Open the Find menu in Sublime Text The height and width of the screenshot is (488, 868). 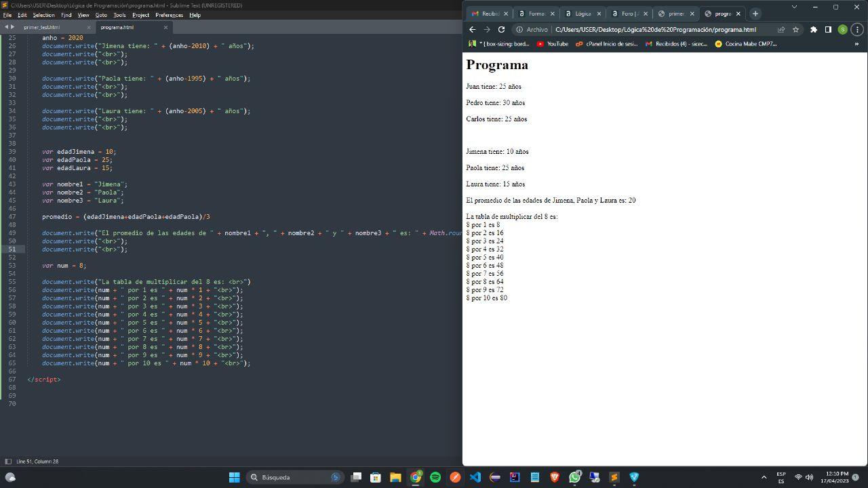click(66, 15)
